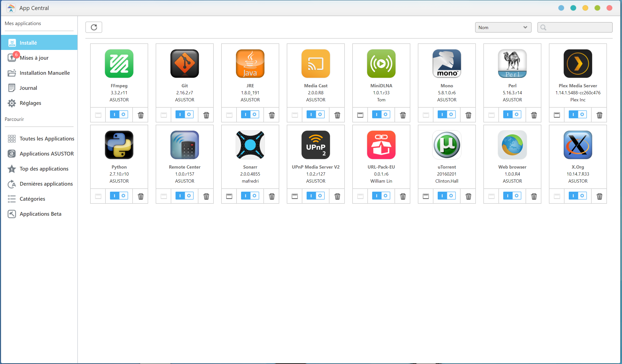The width and height of the screenshot is (622, 364).
Task: Open the URL-Pack-EU icon
Action: pyautogui.click(x=381, y=145)
